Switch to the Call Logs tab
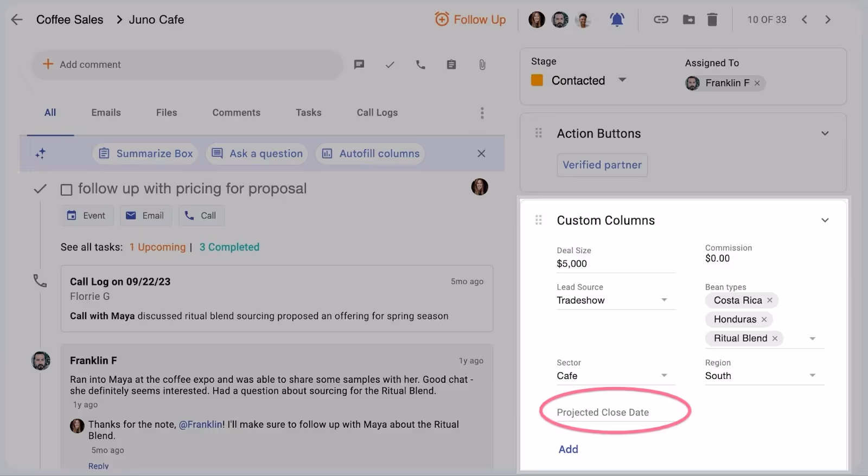 point(377,113)
